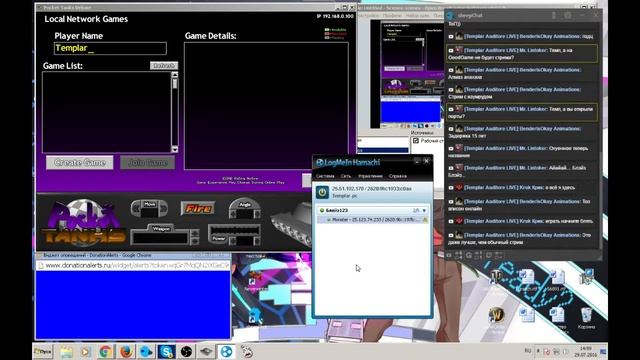This screenshot has height=360, width=640.
Task: Open the Weapon selector box
Action: point(160,237)
